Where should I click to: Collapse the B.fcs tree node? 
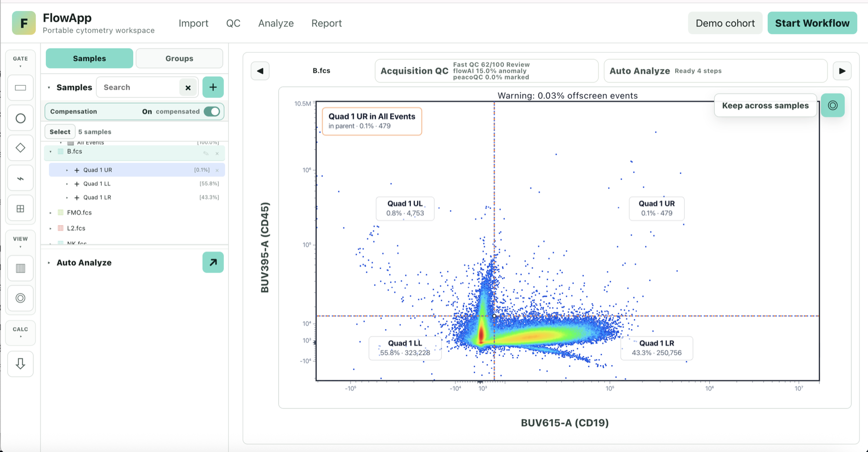click(x=51, y=152)
